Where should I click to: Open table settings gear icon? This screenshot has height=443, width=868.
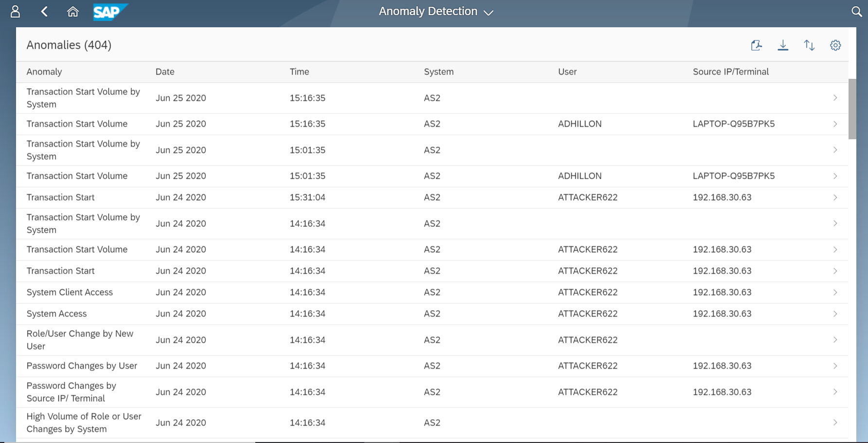tap(835, 45)
